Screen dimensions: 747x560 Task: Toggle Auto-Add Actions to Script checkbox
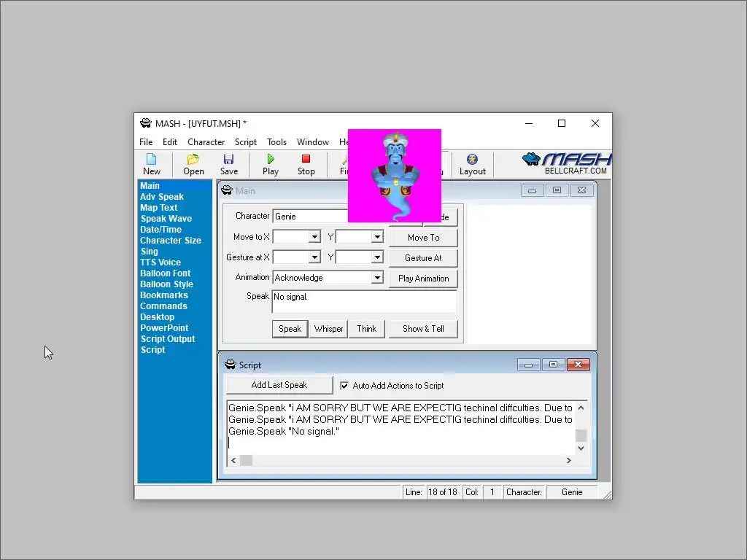pos(344,386)
